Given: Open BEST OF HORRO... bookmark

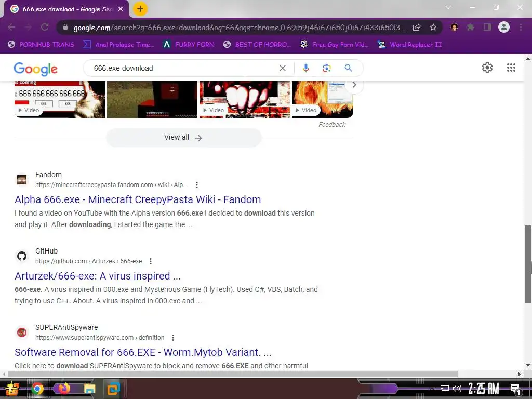Looking at the screenshot, I should tap(257, 45).
